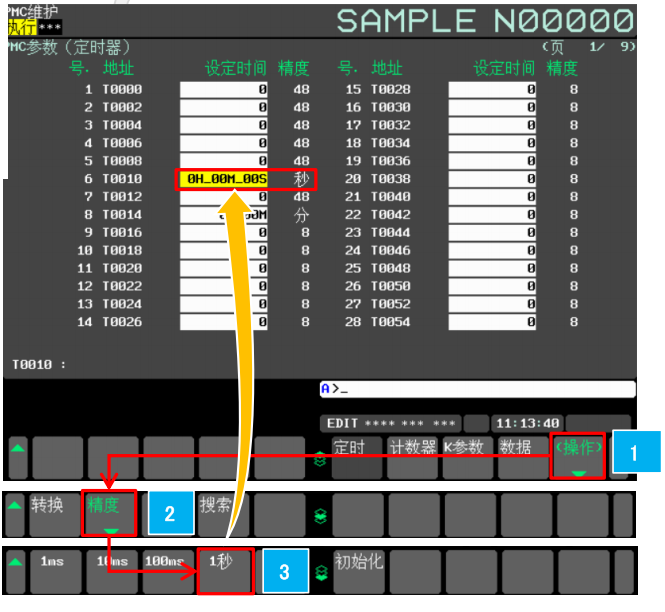Click the up-arrow softkey in the 定时 softkey row
Screen dimensions: 665x612
pos(18,458)
